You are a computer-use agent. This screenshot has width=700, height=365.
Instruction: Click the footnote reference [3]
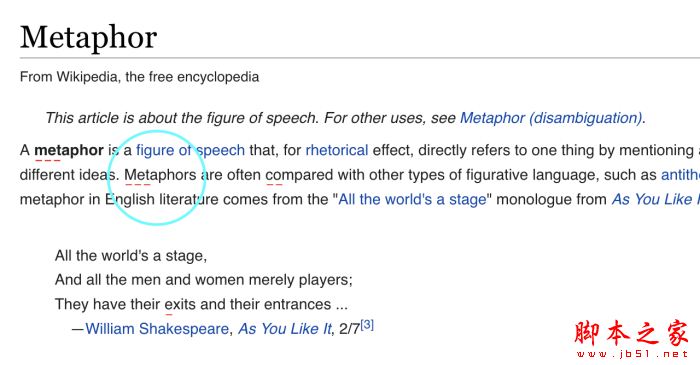pyautogui.click(x=367, y=325)
